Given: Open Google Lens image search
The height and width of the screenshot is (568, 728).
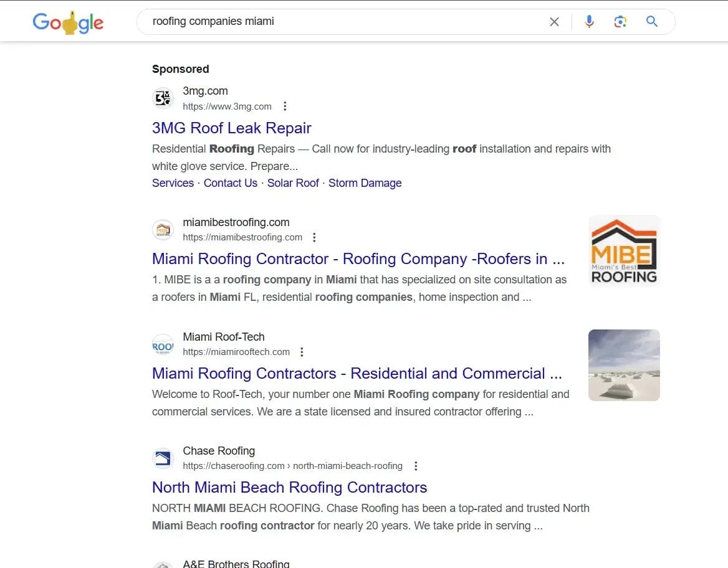Looking at the screenshot, I should (620, 22).
